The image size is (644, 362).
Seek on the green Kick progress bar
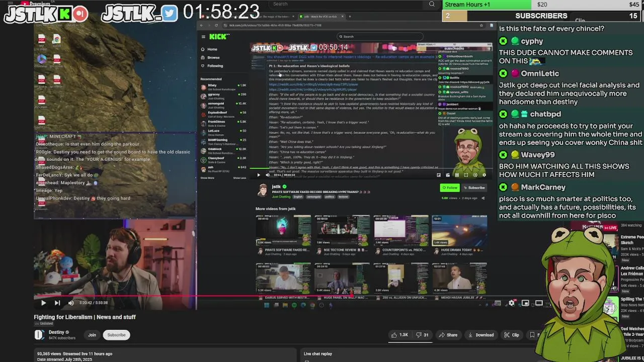(371, 169)
